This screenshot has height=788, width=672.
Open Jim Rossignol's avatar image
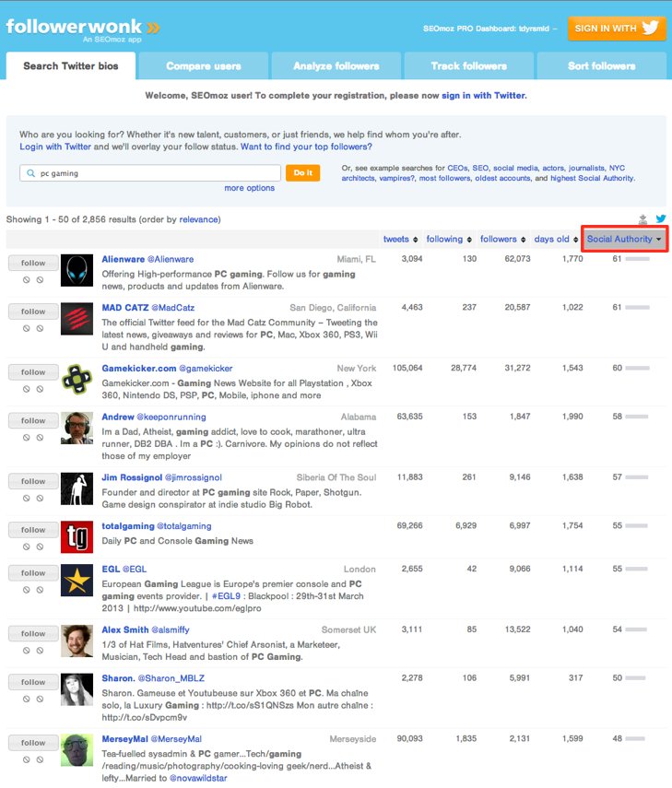[77, 488]
